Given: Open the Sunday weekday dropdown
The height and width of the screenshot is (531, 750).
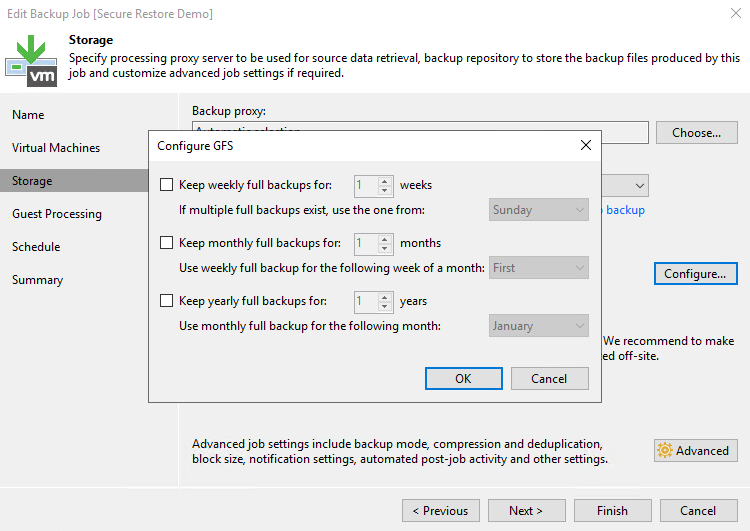Looking at the screenshot, I should 539,210.
